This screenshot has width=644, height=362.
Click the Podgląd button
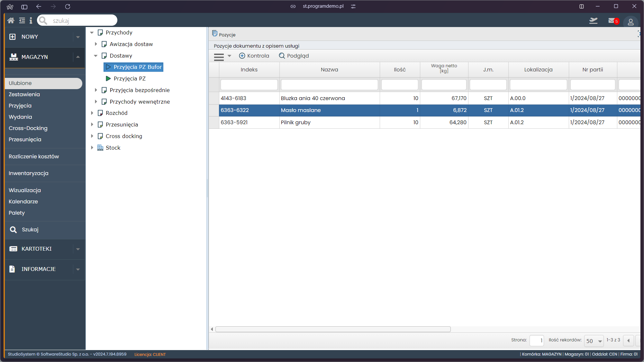pyautogui.click(x=294, y=56)
